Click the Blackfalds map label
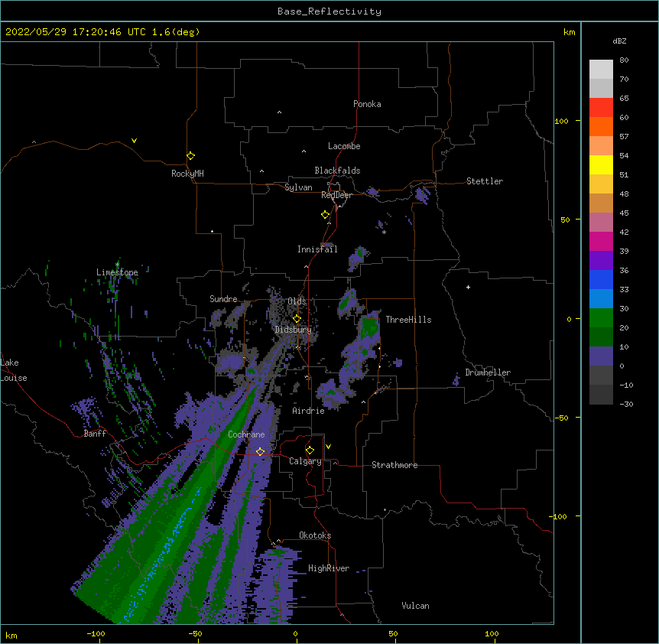 (337, 171)
